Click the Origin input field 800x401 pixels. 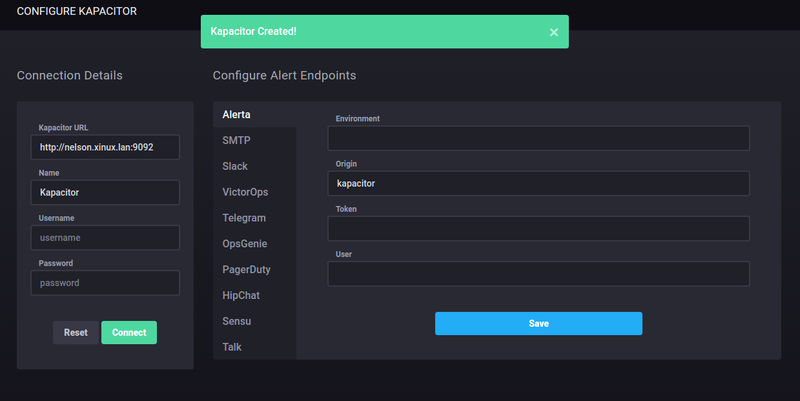pos(538,183)
